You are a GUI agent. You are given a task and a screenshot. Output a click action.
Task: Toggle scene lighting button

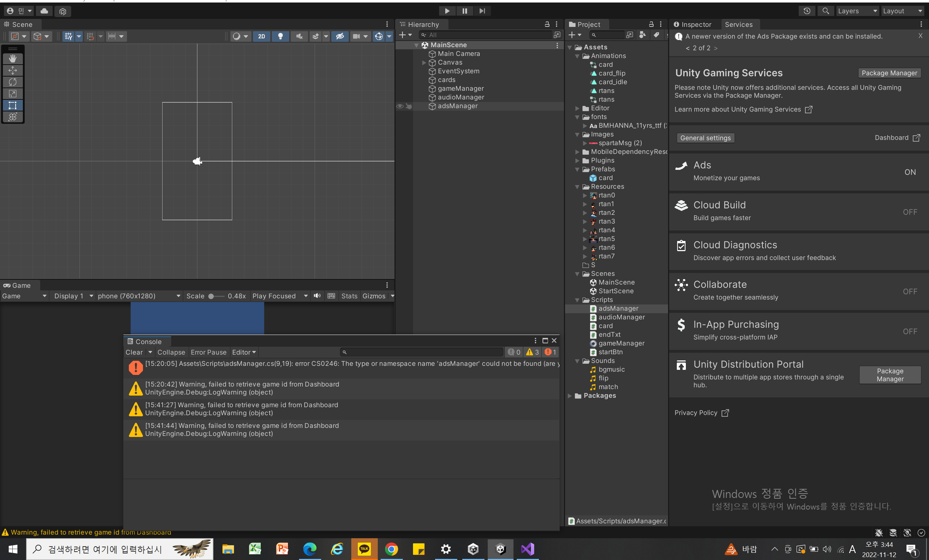[x=280, y=36]
